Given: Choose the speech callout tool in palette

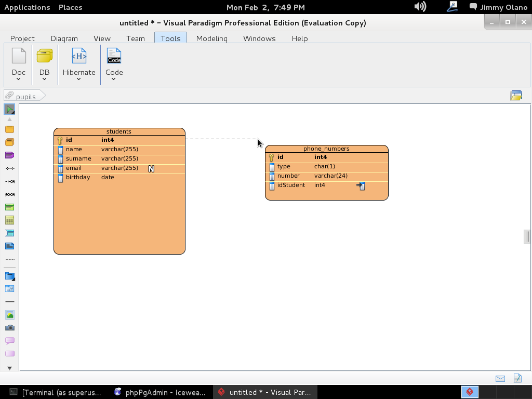Looking at the screenshot, I should coord(9,341).
